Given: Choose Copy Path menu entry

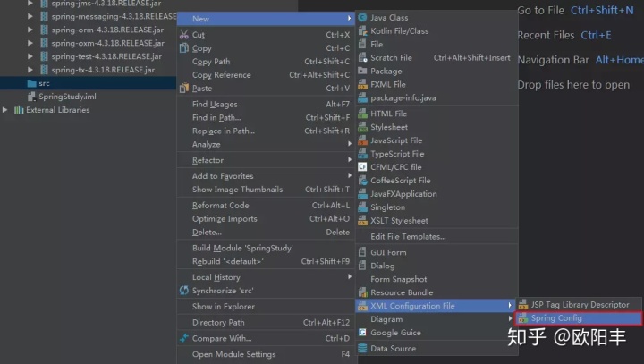Looking at the screenshot, I should click(266, 62).
